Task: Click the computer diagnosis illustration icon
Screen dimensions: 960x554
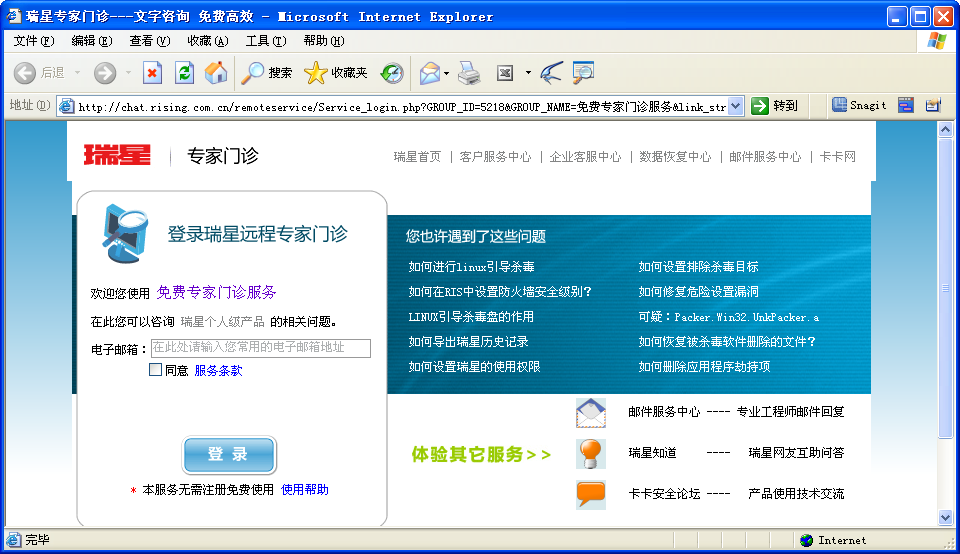Action: 126,233
